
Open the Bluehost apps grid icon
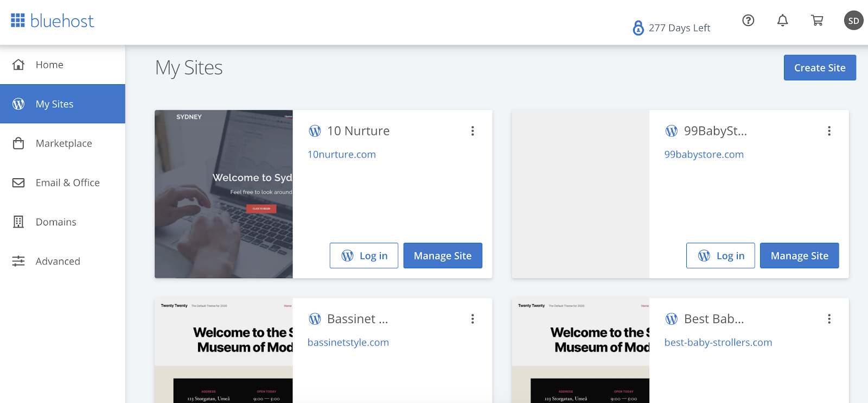click(x=18, y=21)
